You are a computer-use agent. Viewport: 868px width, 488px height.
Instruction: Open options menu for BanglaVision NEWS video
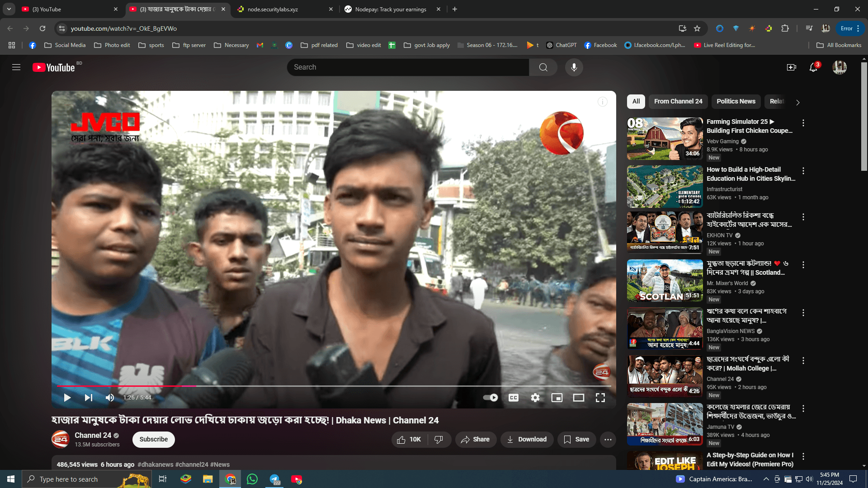[x=803, y=313]
